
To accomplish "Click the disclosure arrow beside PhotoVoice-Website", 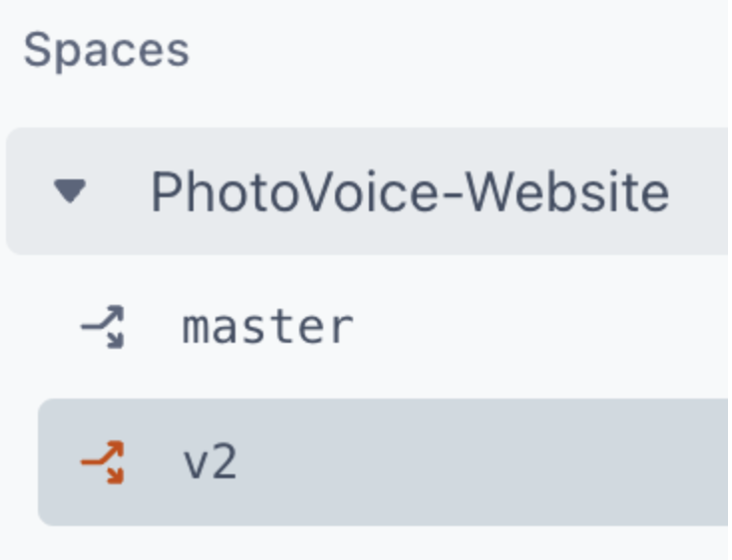I will point(70,191).
